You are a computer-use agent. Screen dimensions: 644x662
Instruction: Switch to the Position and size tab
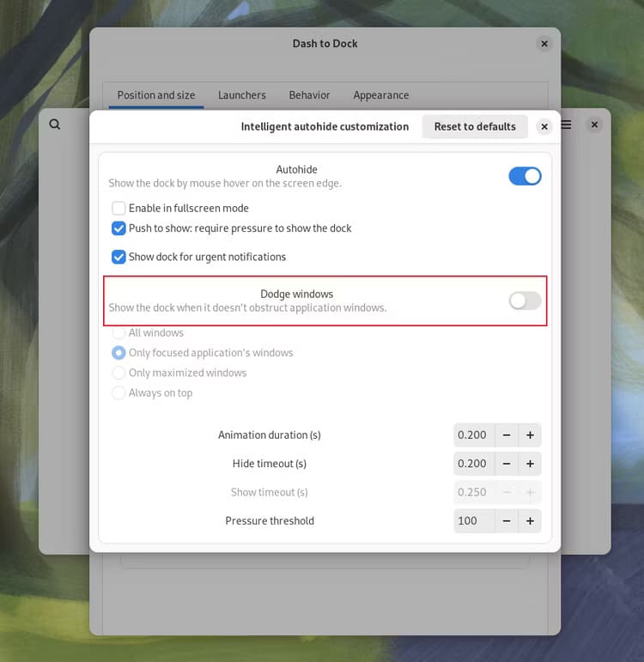(x=156, y=95)
